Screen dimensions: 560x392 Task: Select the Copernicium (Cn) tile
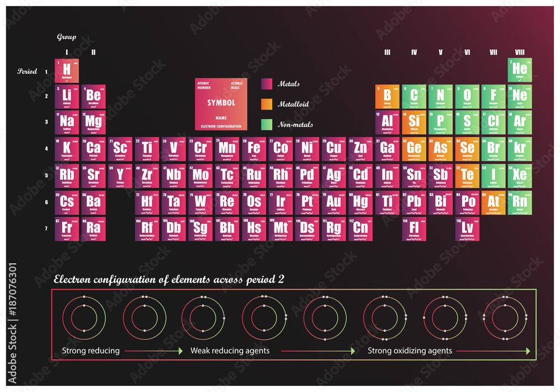coord(360,229)
